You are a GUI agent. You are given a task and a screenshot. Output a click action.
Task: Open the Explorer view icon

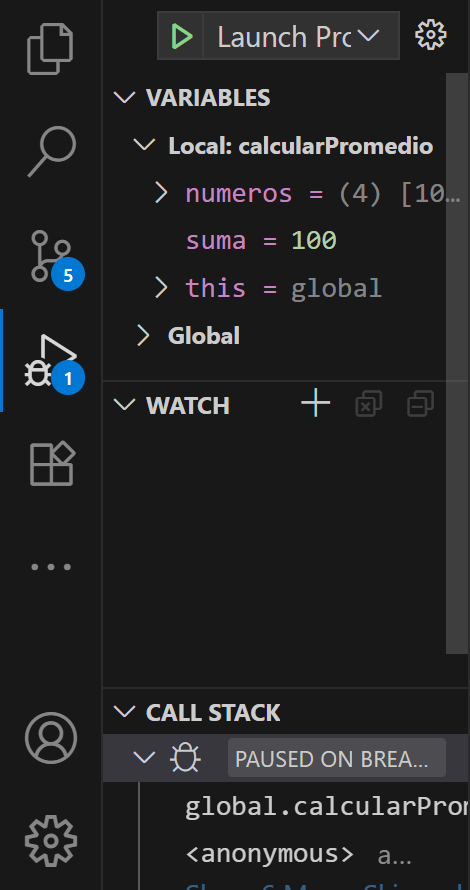tap(51, 49)
